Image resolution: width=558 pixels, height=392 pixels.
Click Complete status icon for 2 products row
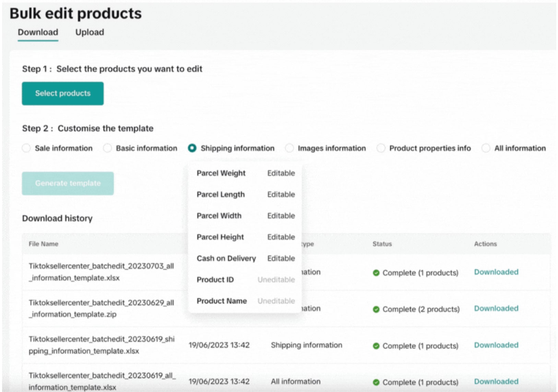376,309
